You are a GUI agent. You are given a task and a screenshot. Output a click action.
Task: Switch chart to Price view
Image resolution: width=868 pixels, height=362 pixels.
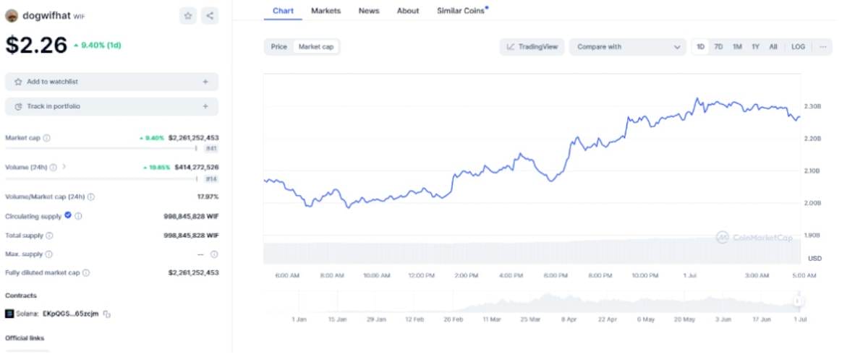coord(278,47)
